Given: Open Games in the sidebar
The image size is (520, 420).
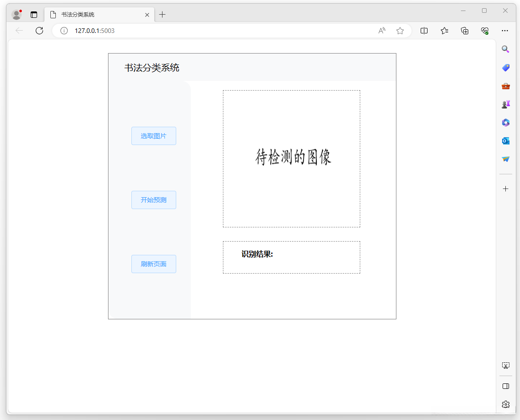Looking at the screenshot, I should (505, 104).
